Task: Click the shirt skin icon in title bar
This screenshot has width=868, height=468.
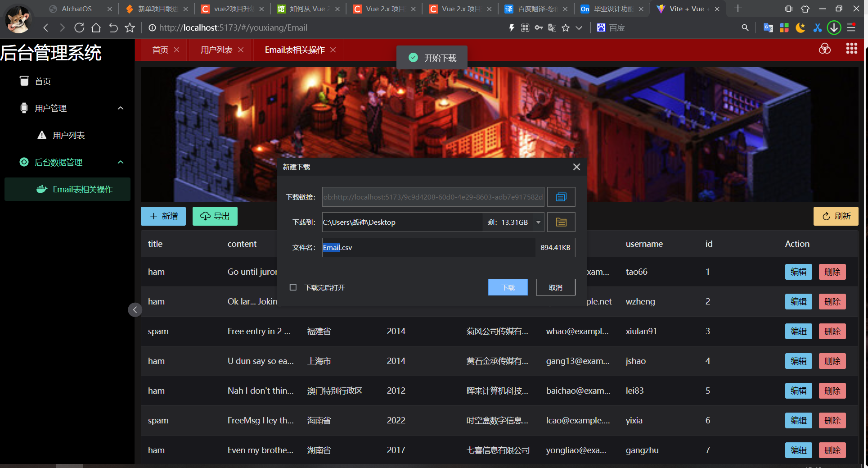Action: click(x=805, y=9)
